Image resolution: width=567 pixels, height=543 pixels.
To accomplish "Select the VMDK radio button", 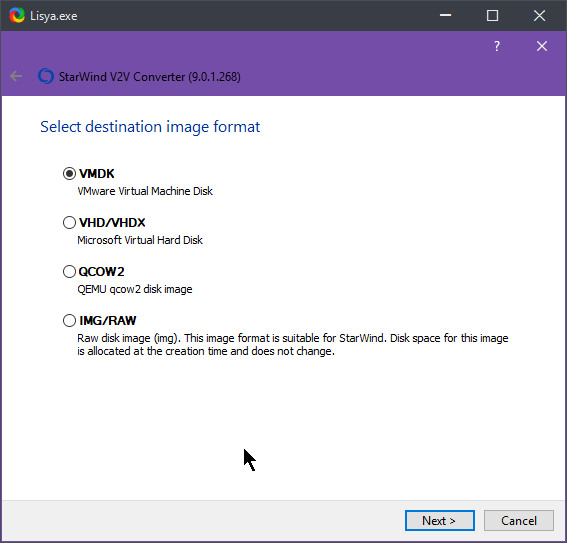I will tap(69, 174).
